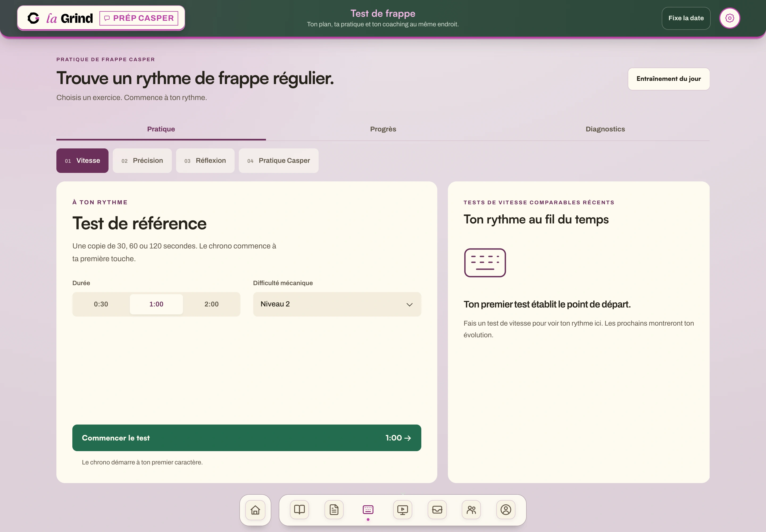
Task: Click 'Le chrono démarre à ton premier caractère' note
Action: pos(142,462)
